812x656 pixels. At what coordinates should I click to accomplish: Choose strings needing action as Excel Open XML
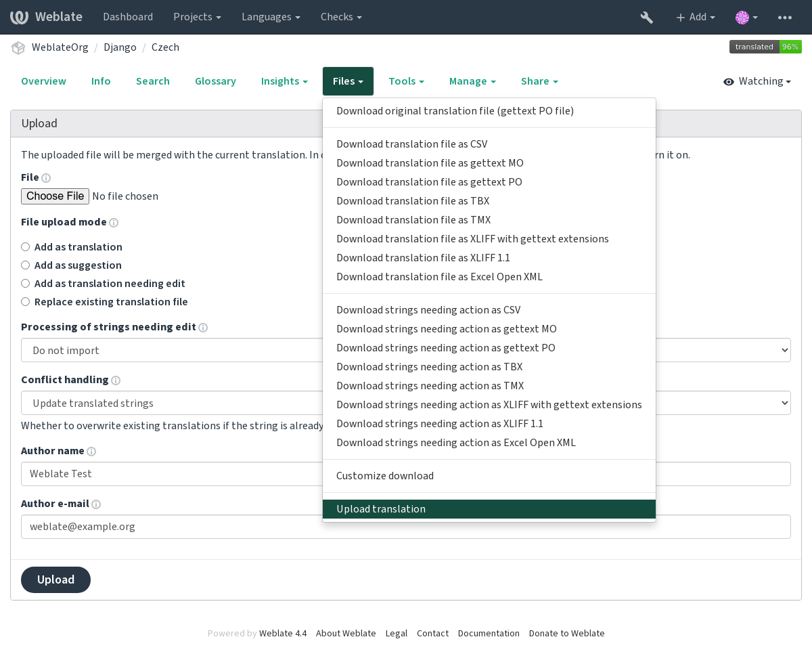tap(489, 443)
